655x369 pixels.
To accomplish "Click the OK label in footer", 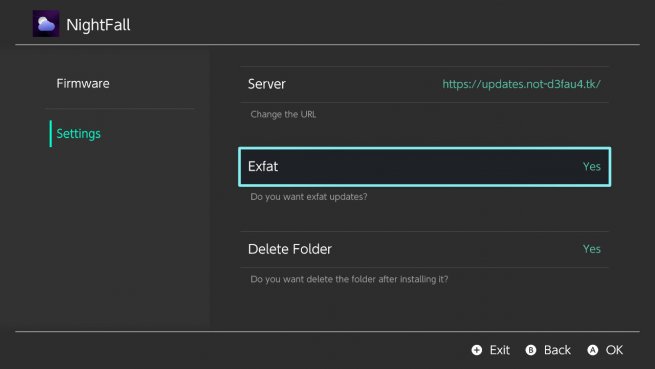I will coord(614,350).
